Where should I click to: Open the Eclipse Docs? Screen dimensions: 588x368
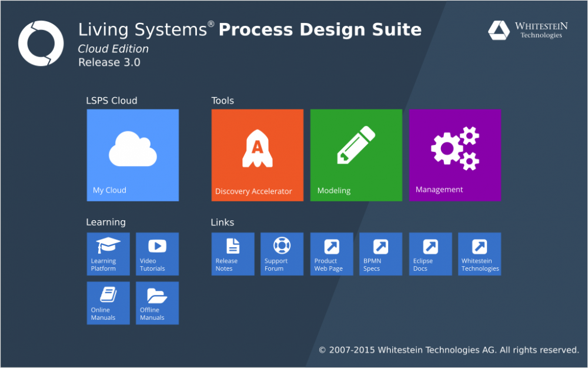click(430, 254)
